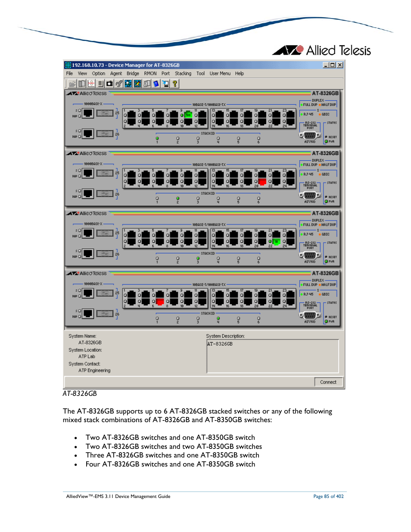This screenshot has height=532, width=411.
Task: Click the stacked pages toolbar icon
Action: click(100, 84)
